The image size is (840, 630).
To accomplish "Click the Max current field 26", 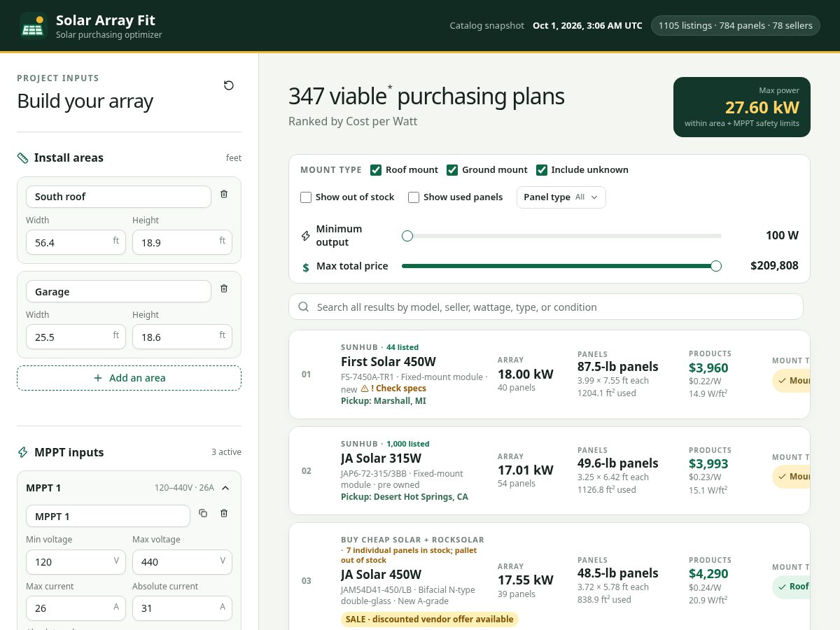I will tap(76, 608).
